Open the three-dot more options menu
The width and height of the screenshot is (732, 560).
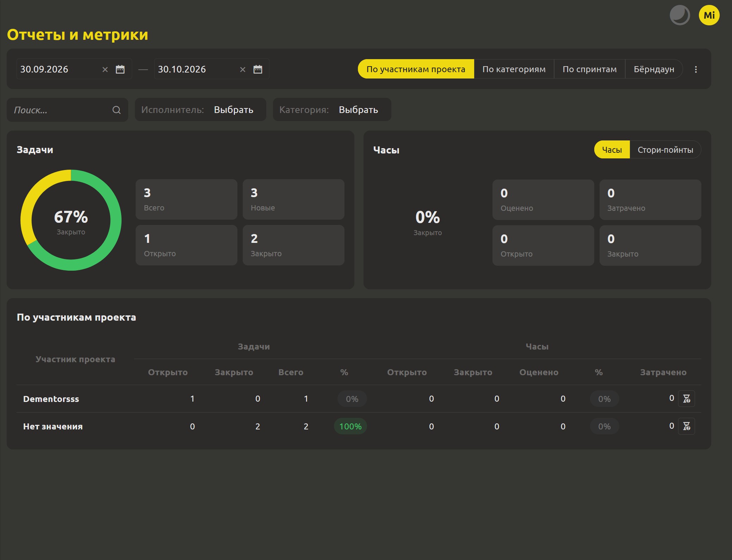[696, 69]
